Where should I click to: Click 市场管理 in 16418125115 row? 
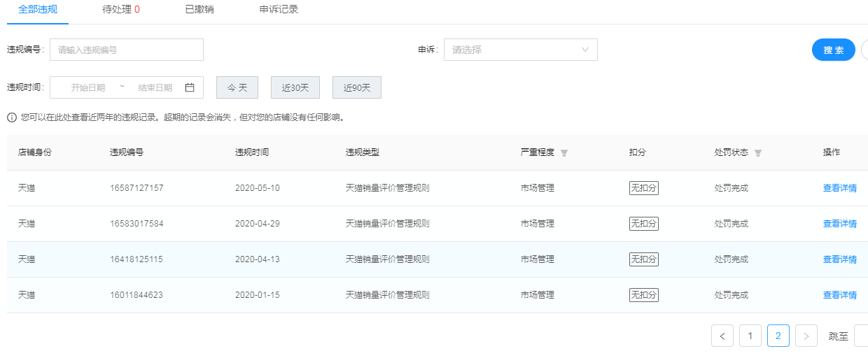pyautogui.click(x=538, y=259)
